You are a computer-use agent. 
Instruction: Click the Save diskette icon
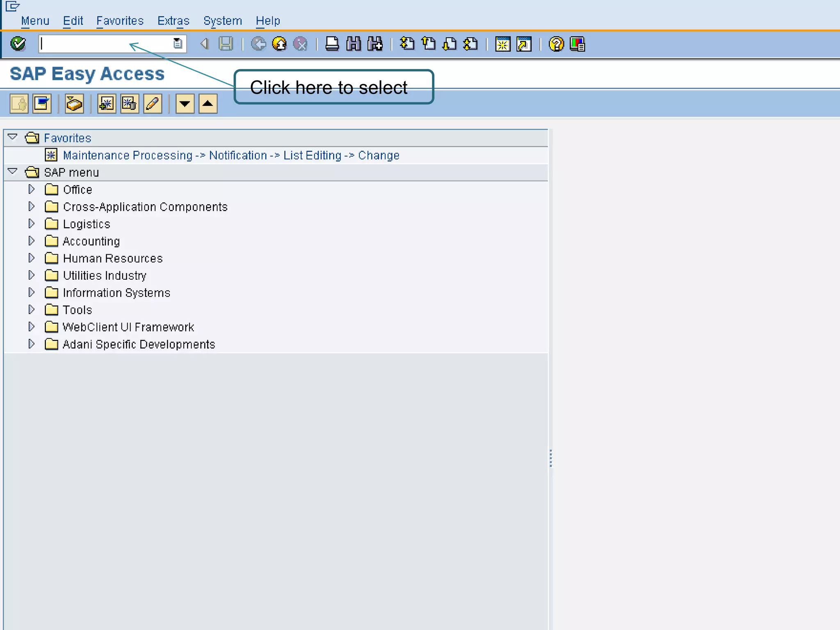[x=226, y=44]
